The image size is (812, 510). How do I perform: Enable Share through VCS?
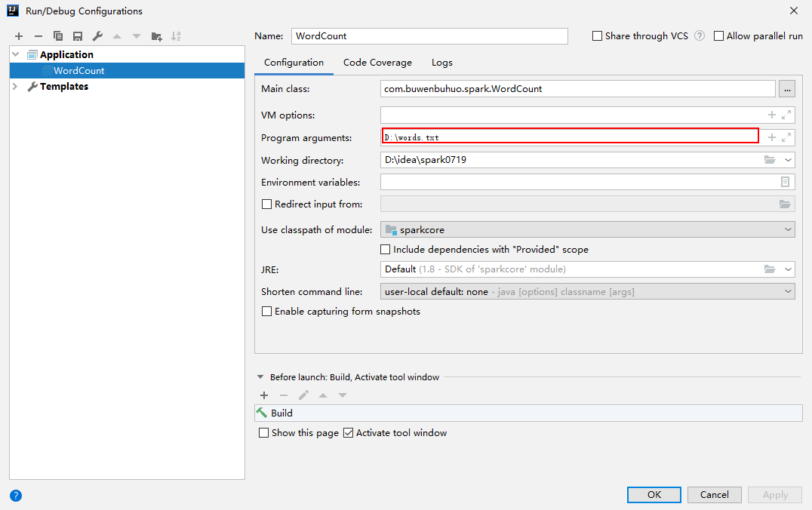click(597, 35)
